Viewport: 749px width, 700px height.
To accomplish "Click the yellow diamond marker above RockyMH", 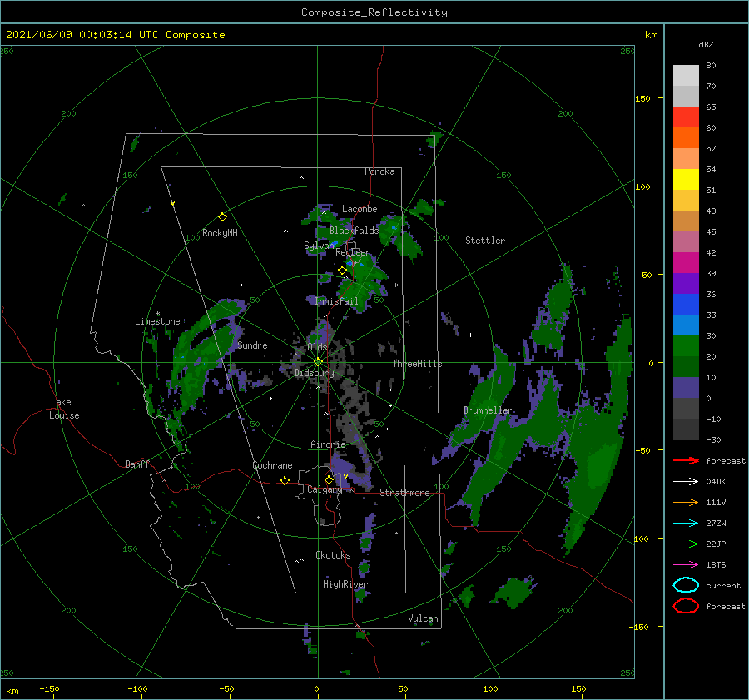I will [x=222, y=217].
